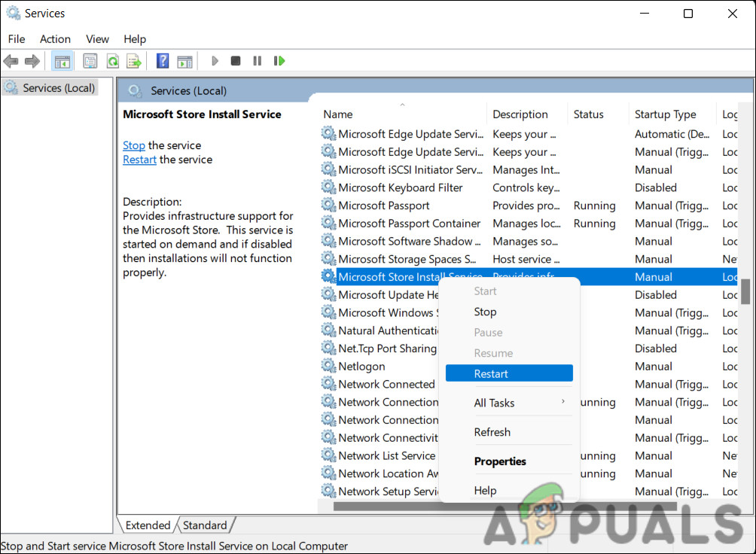Click gear icon of Microsoft iSCSI Initiator
The height and width of the screenshot is (554, 756).
pos(329,169)
